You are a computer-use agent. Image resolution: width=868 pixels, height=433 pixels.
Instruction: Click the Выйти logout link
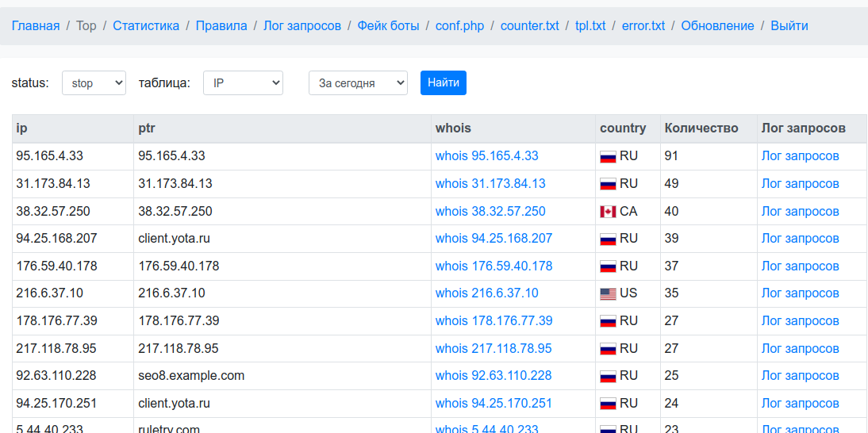pyautogui.click(x=789, y=26)
